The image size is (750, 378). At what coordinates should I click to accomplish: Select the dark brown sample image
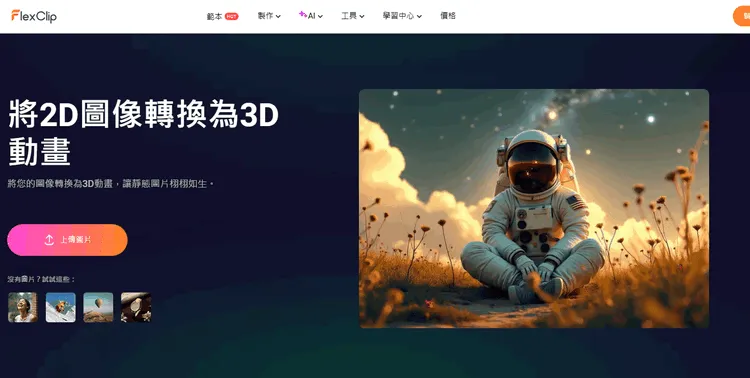136,307
